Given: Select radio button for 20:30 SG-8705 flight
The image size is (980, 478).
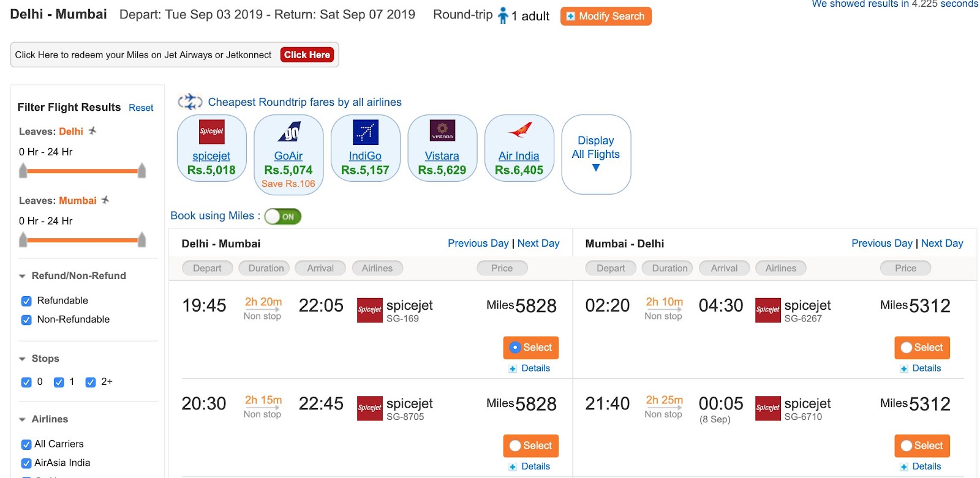Looking at the screenshot, I should [515, 446].
